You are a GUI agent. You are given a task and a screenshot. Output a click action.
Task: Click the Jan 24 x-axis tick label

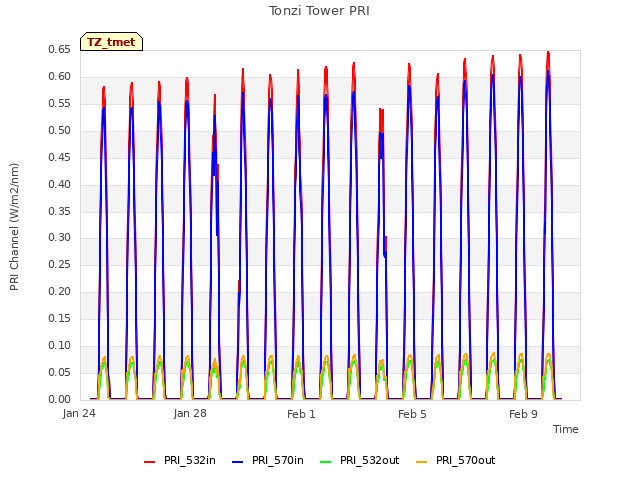pos(79,414)
